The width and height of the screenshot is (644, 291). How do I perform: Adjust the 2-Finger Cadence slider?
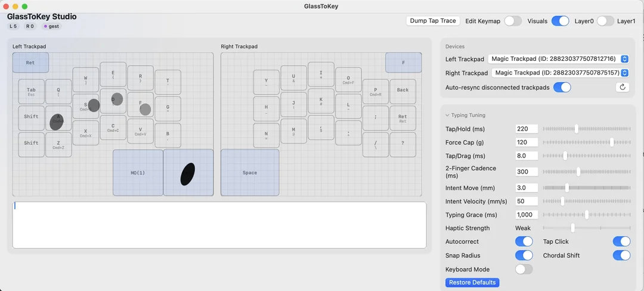coord(587,172)
